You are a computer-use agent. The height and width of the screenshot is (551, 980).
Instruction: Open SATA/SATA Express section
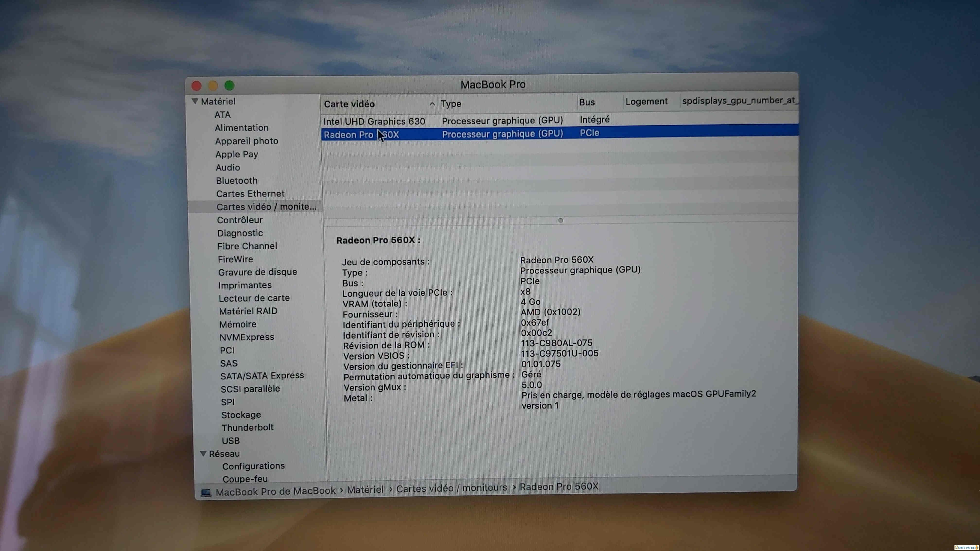(262, 376)
